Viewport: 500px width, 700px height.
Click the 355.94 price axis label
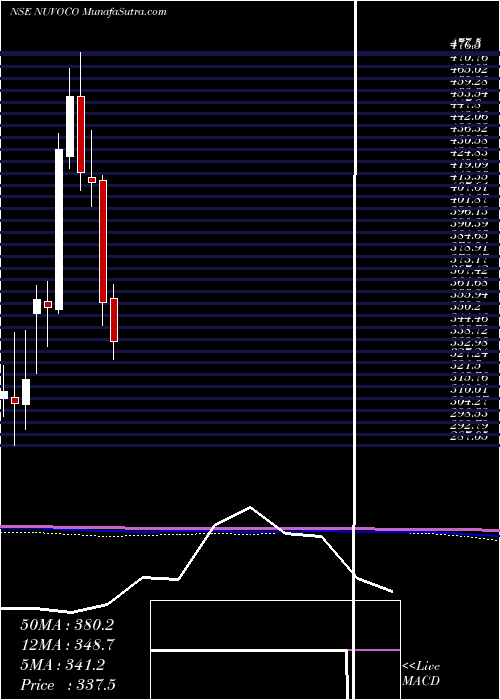pos(470,296)
